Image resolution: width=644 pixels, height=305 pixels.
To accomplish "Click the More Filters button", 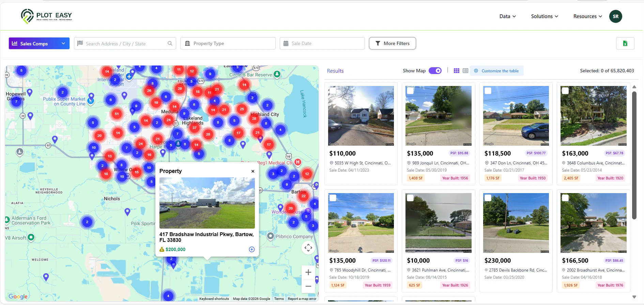I will click(x=393, y=43).
